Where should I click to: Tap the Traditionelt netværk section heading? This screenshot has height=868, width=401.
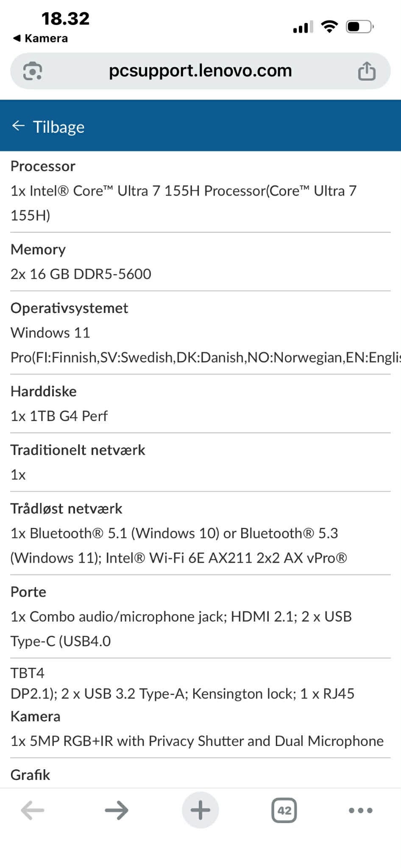coord(78,450)
